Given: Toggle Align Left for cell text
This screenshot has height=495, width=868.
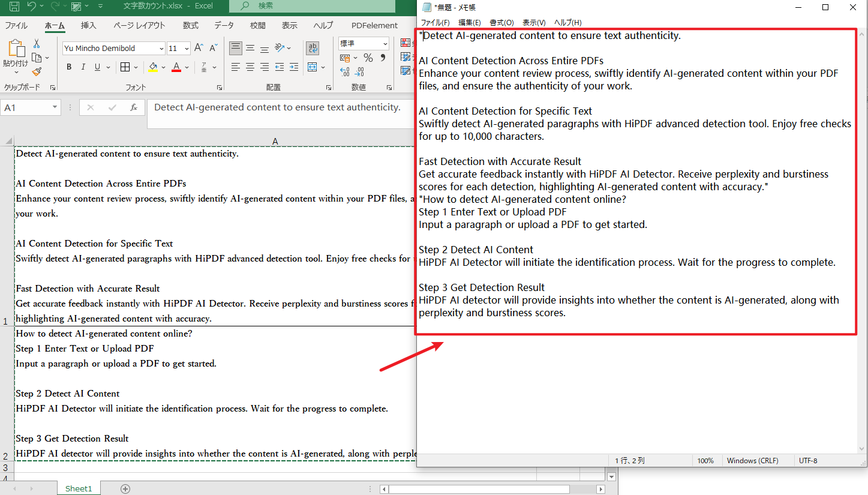Looking at the screenshot, I should coord(236,67).
